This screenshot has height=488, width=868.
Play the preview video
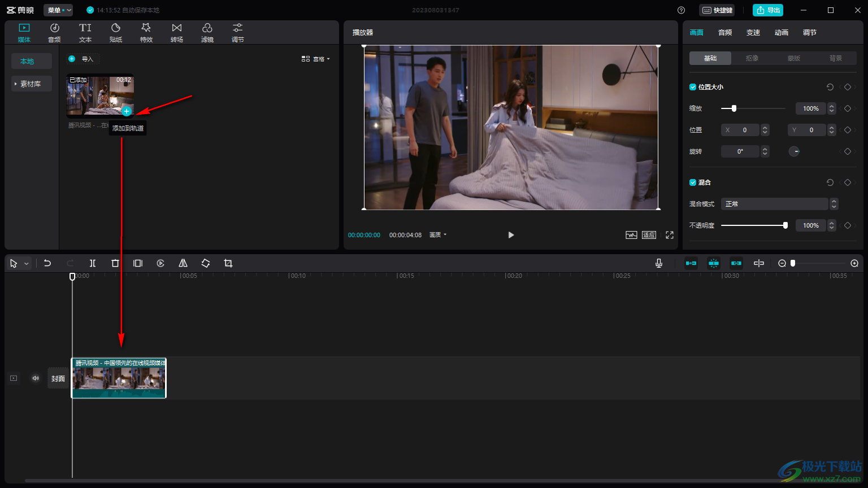511,235
